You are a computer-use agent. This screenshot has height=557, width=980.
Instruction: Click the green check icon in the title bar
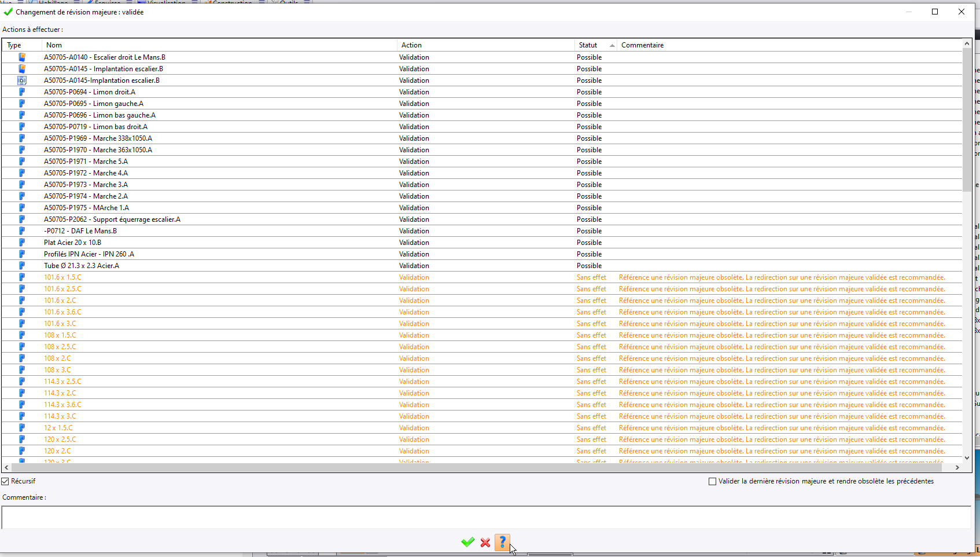pos(8,12)
